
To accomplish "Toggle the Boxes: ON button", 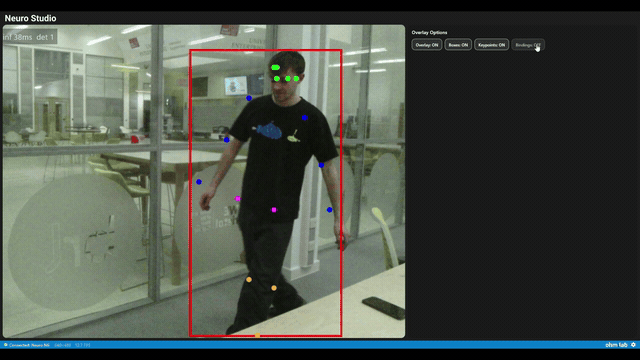I will click(458, 45).
